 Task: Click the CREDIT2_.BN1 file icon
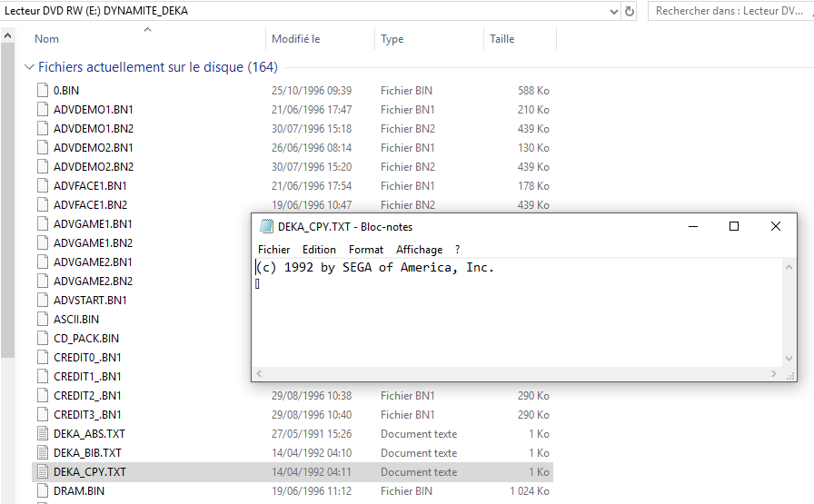(x=43, y=396)
